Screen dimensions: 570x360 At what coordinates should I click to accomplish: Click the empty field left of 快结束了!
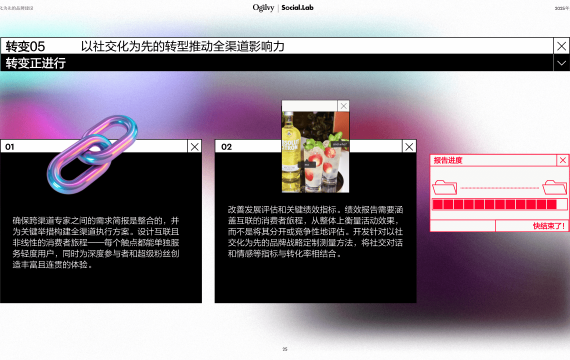463,226
